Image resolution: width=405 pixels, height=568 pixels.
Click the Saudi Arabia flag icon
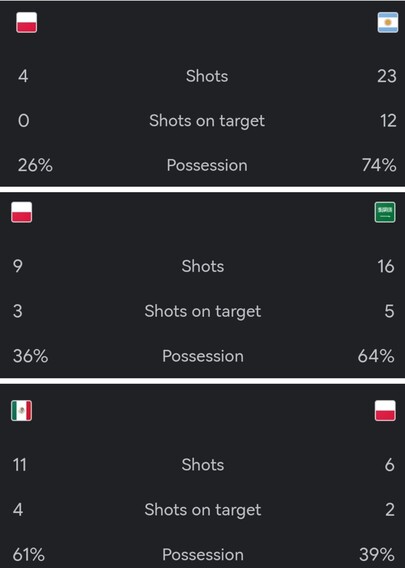(385, 212)
